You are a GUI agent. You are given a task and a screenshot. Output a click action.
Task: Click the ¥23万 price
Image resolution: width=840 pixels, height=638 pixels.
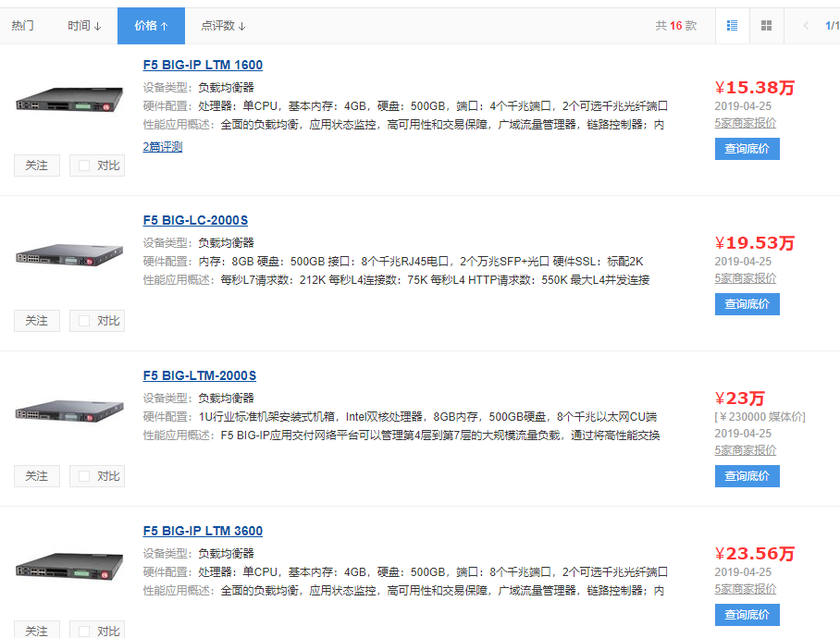[x=740, y=399]
